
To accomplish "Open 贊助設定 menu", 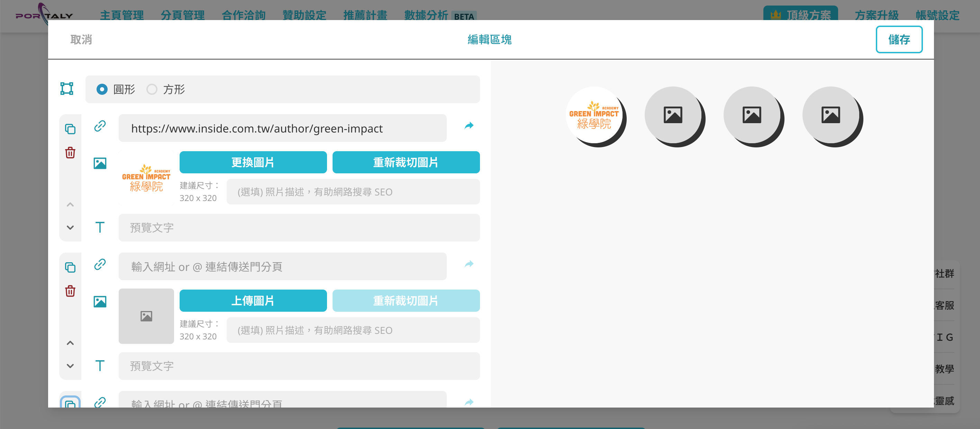I will [305, 15].
